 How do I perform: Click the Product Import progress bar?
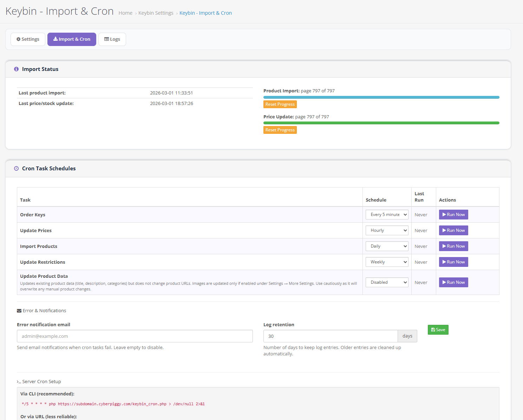coord(381,97)
